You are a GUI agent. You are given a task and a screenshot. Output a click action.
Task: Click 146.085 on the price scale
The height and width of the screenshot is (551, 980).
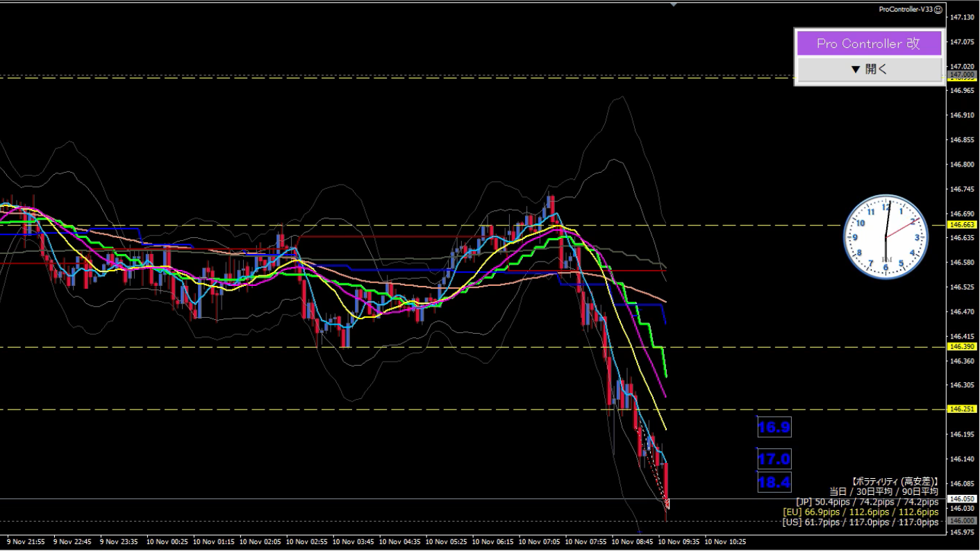[x=963, y=483]
